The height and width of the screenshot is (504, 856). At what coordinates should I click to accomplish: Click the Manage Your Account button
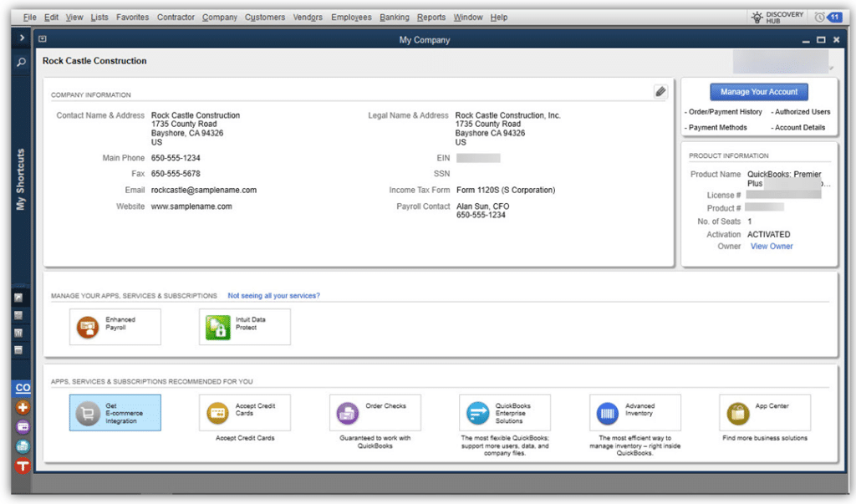click(758, 92)
